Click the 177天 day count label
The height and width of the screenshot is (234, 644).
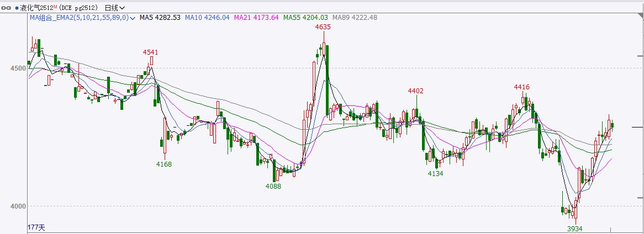tap(36, 227)
